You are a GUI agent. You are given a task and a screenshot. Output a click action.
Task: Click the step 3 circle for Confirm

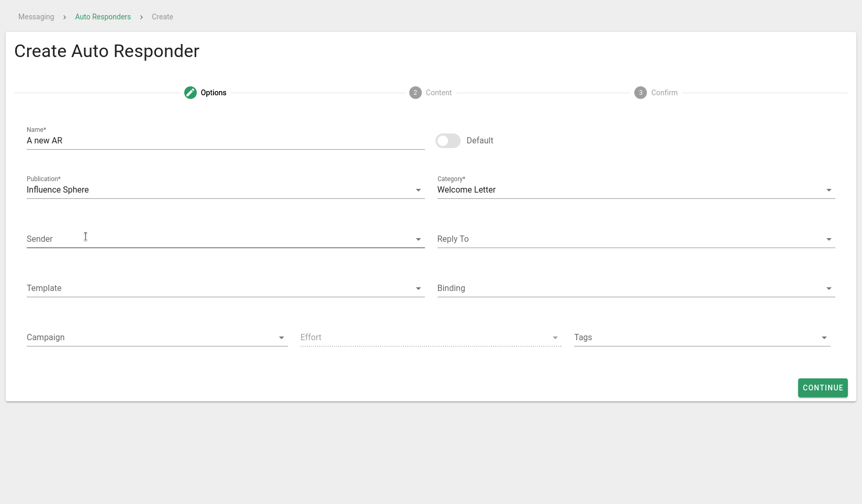[x=641, y=93]
